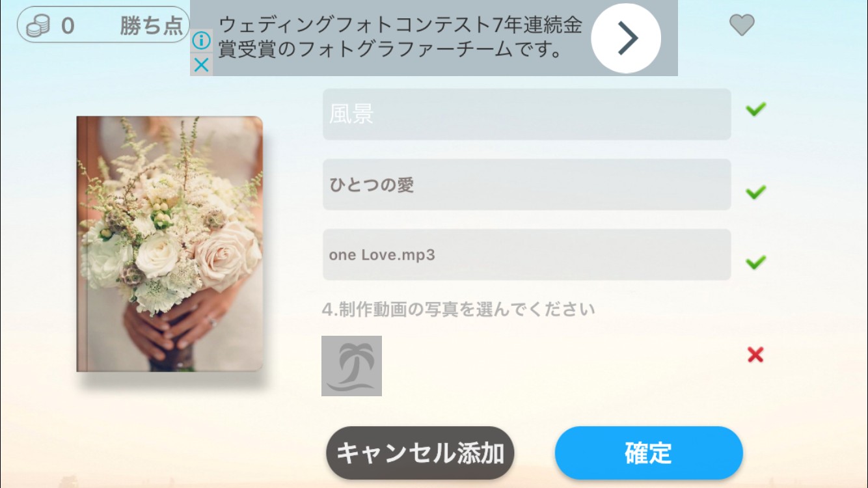
Task: Choose the one Love.mp3 music field
Action: (527, 255)
